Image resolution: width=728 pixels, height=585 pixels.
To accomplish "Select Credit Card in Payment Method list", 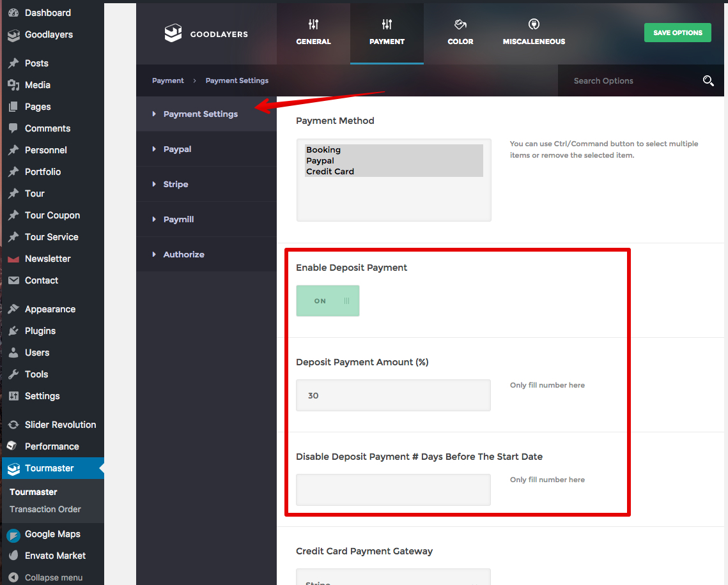I will pyautogui.click(x=330, y=171).
